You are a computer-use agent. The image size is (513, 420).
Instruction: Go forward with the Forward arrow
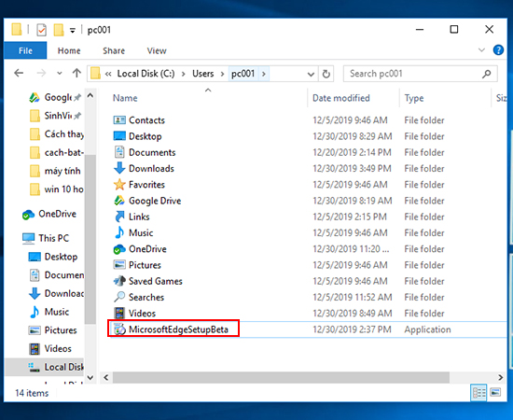[41, 73]
